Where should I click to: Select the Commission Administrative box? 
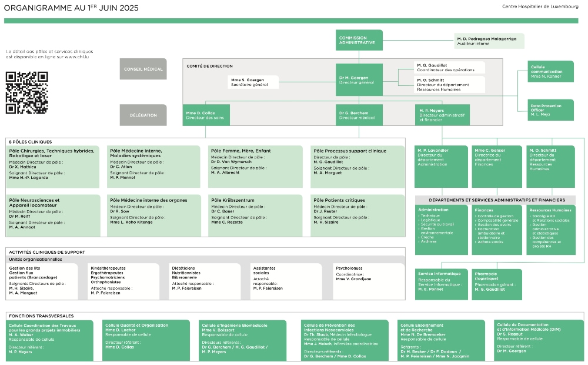[x=359, y=40]
